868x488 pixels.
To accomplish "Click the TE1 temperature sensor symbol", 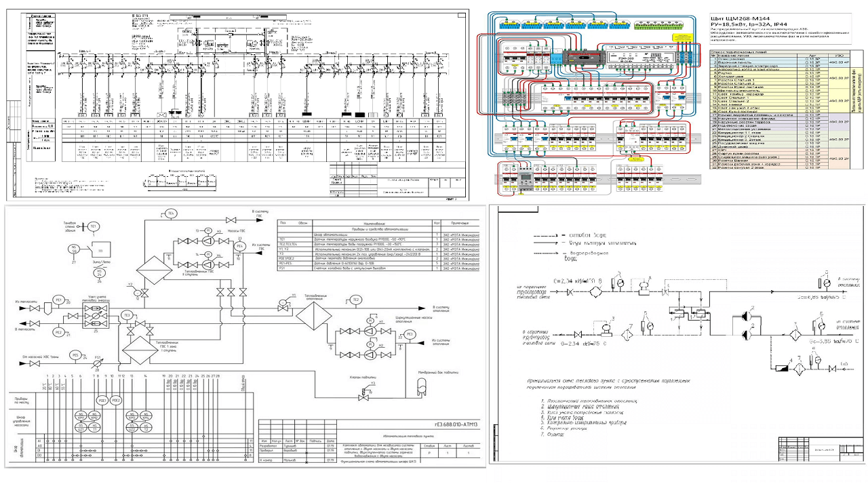I will pyautogui.click(x=93, y=226).
